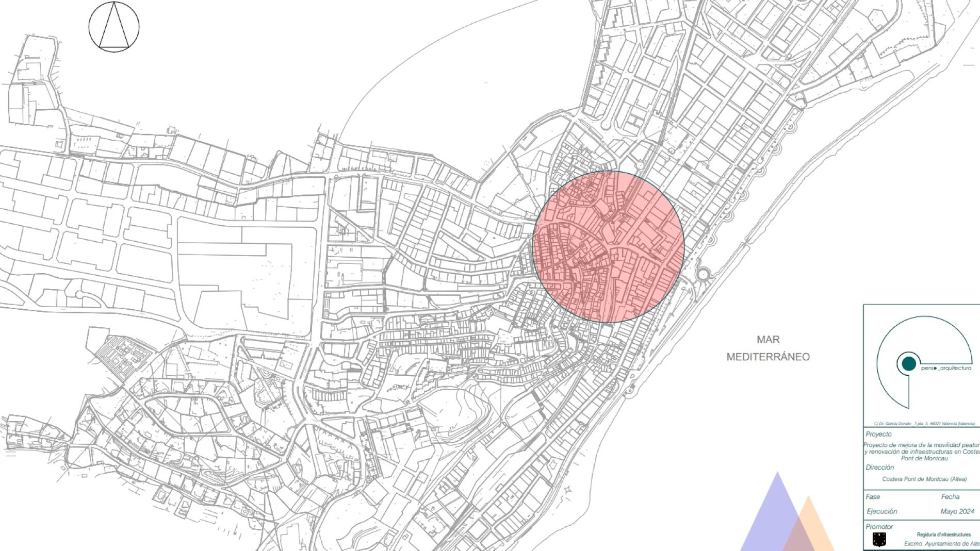Click the Fecha label
Screen dimensions: 980x551
[x=950, y=497]
